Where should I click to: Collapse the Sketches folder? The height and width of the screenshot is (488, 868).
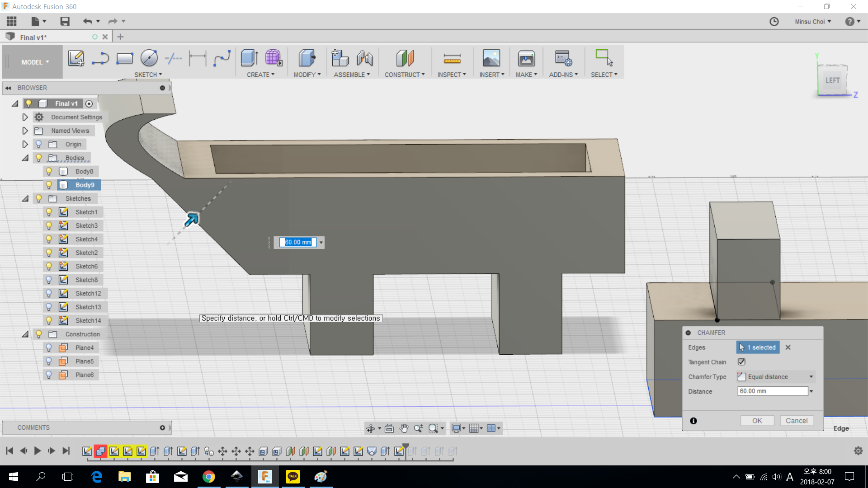click(x=25, y=198)
